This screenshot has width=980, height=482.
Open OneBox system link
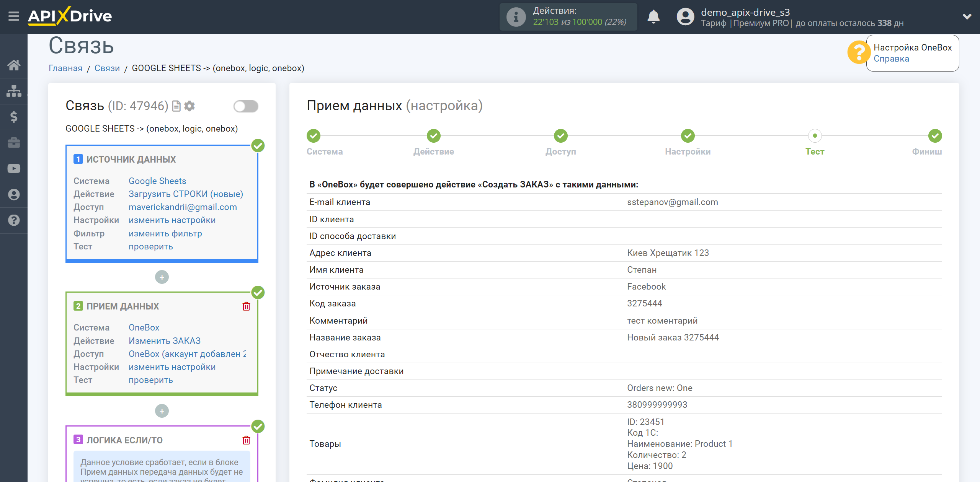pyautogui.click(x=144, y=327)
